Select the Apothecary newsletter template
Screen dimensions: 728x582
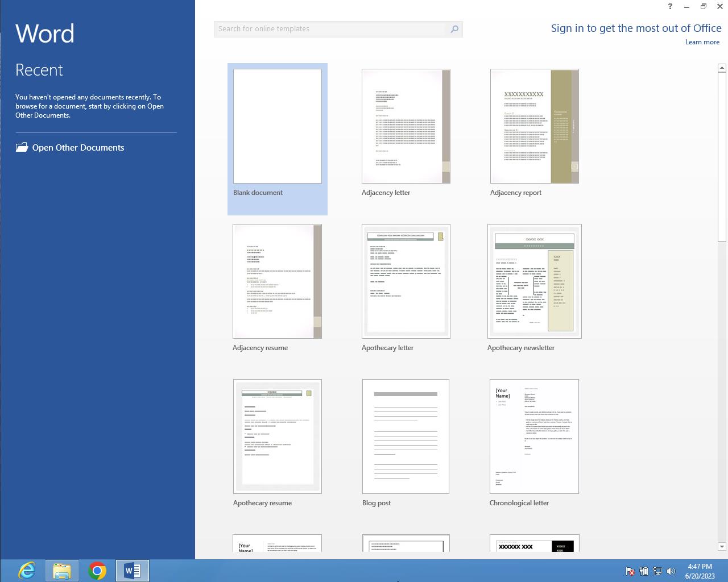pos(535,281)
